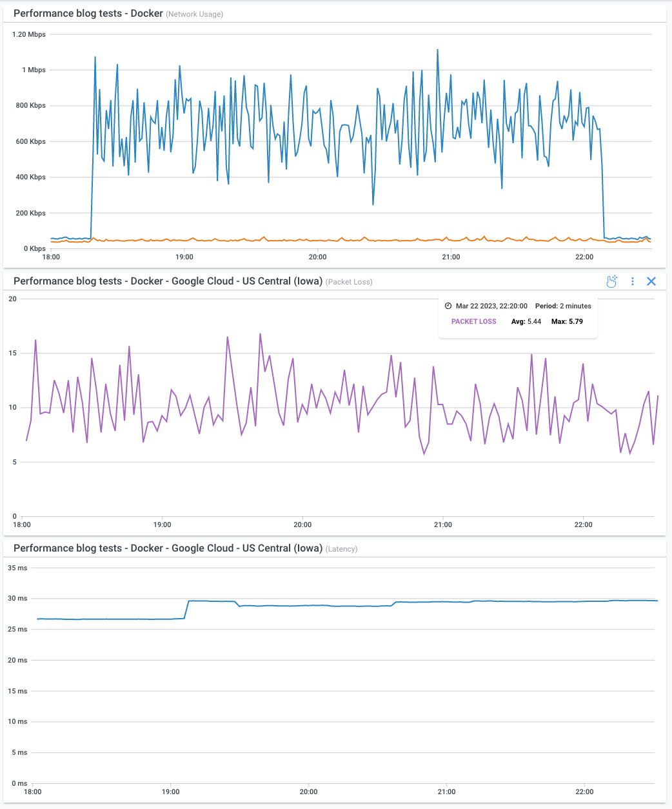Click the three-dot icon beside the hand tool
Screen dimensions: 672x809
click(632, 281)
